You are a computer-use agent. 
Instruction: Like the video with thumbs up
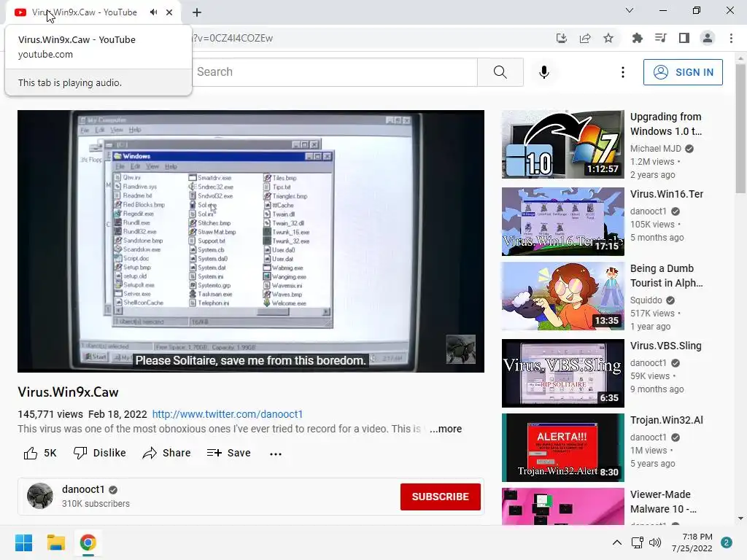(40, 453)
